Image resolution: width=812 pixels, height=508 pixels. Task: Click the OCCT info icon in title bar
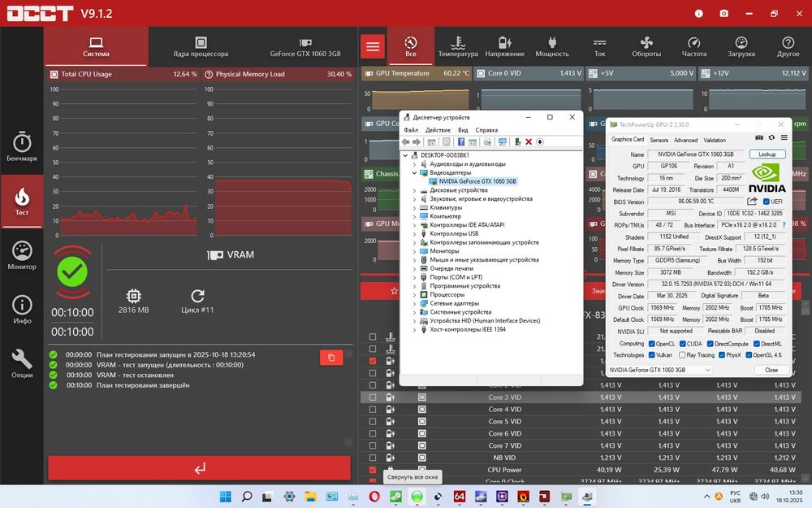click(x=699, y=14)
